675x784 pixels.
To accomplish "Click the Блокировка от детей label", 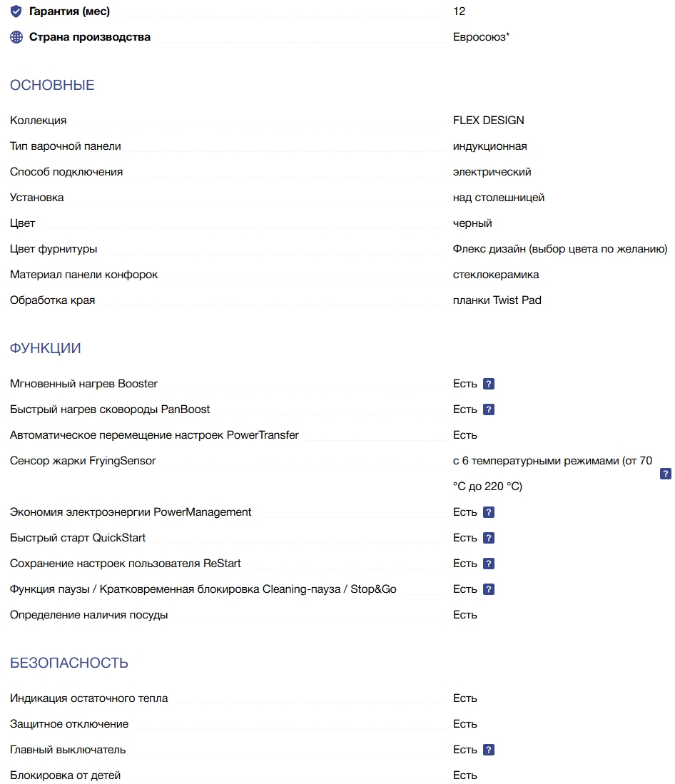I will pos(66,775).
